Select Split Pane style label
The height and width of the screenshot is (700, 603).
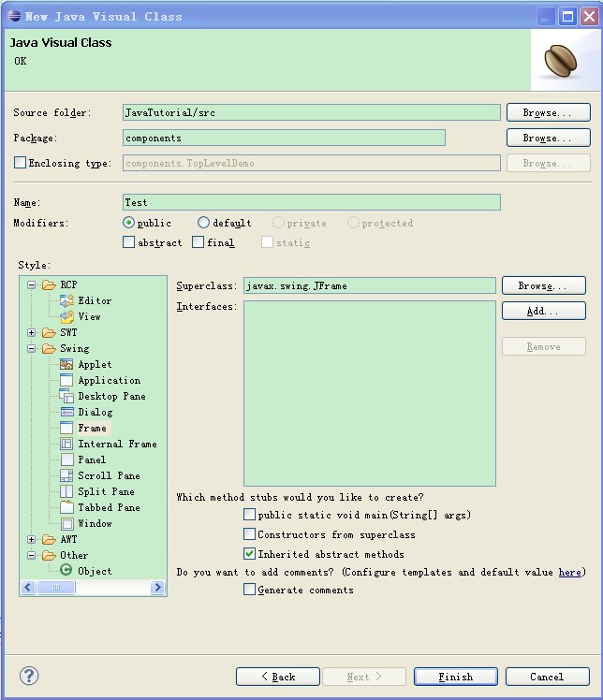[107, 491]
